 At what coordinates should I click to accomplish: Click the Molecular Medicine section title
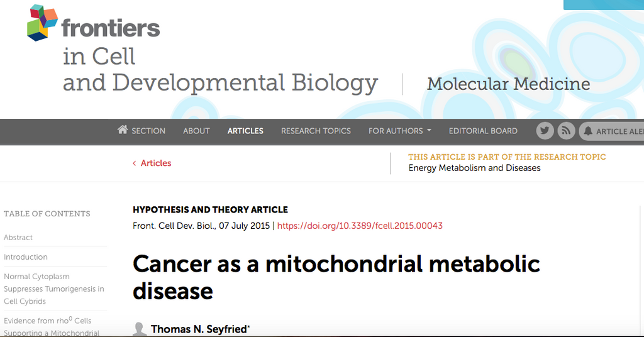[508, 84]
